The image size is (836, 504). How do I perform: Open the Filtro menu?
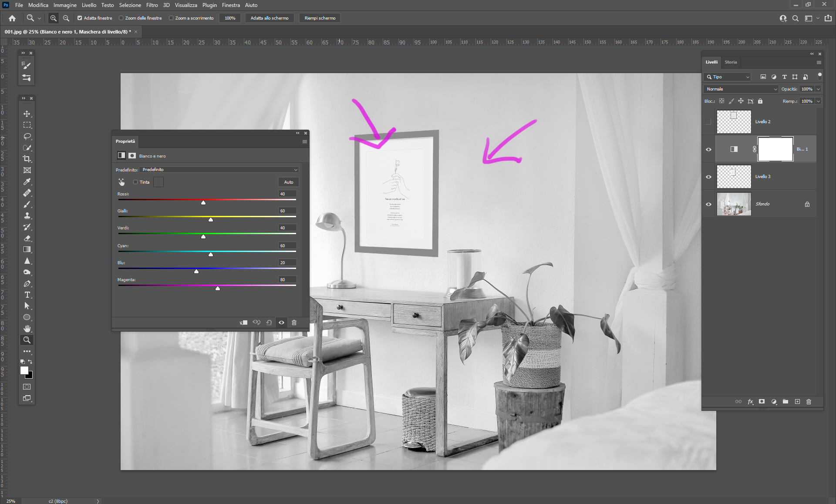point(152,5)
